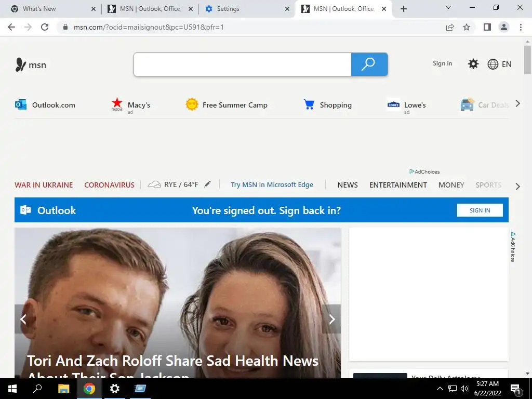Go to previous carousel story
Viewport: 532px width, 399px height.
[23, 319]
